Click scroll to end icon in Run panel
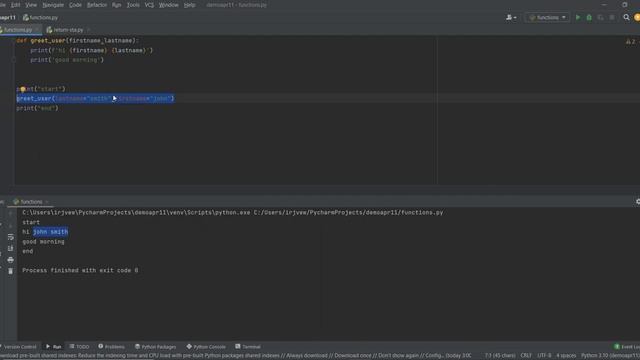This screenshot has height=360, width=640. pos(11,249)
